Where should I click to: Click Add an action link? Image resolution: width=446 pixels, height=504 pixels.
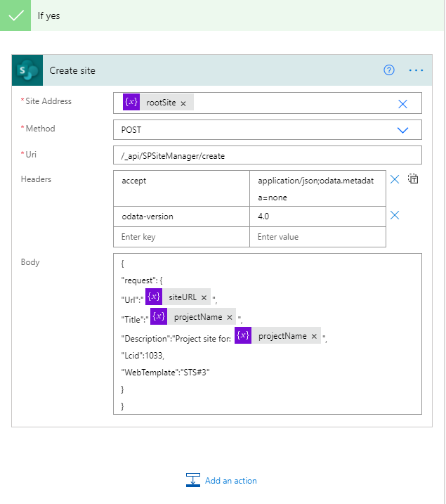click(231, 481)
